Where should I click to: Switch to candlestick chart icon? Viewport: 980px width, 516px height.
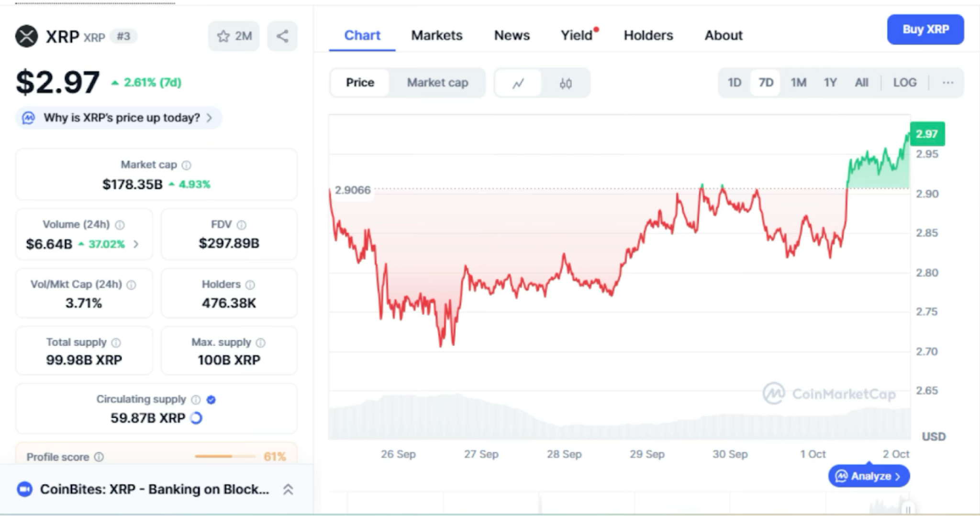pyautogui.click(x=566, y=83)
